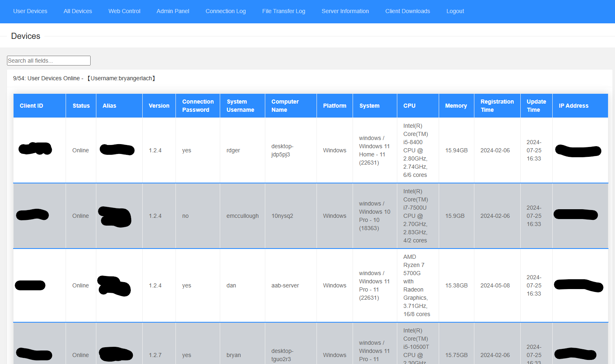
Task: Focus the Search all fields box
Action: click(49, 61)
